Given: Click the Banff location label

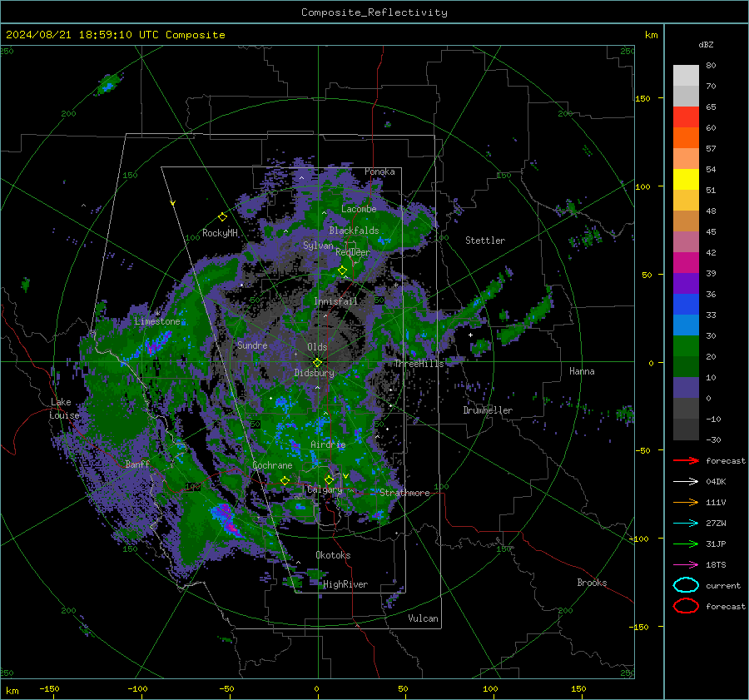Looking at the screenshot, I should [137, 464].
